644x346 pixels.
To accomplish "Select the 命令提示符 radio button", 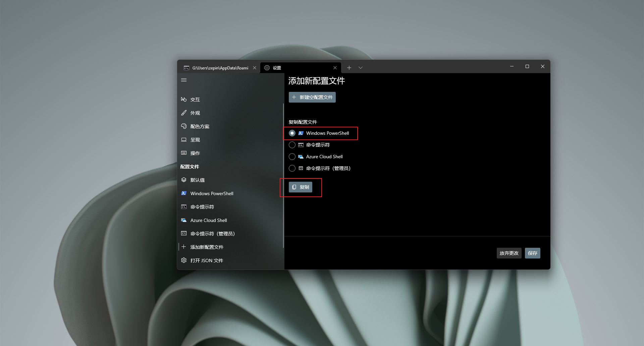I will 292,145.
